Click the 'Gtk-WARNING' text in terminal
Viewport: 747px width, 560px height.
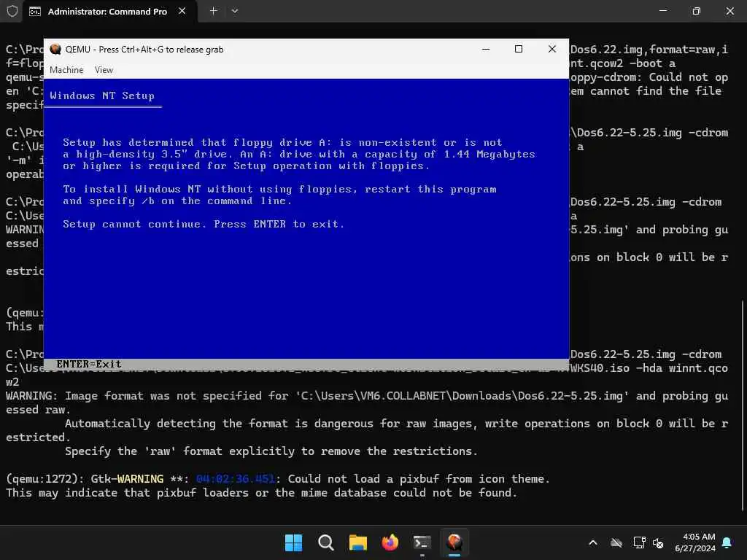127,478
